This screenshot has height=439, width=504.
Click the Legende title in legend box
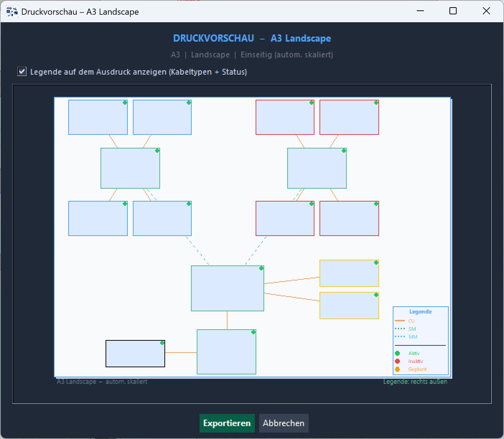(x=420, y=311)
